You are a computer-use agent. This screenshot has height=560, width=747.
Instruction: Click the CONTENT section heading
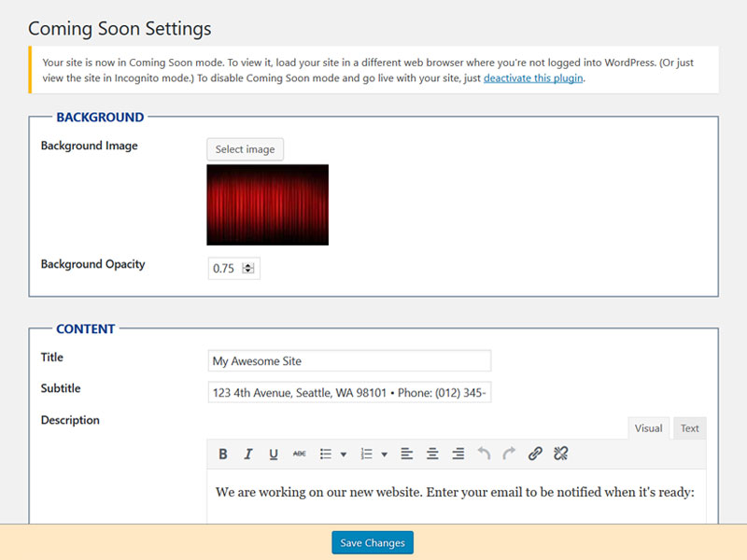[86, 329]
